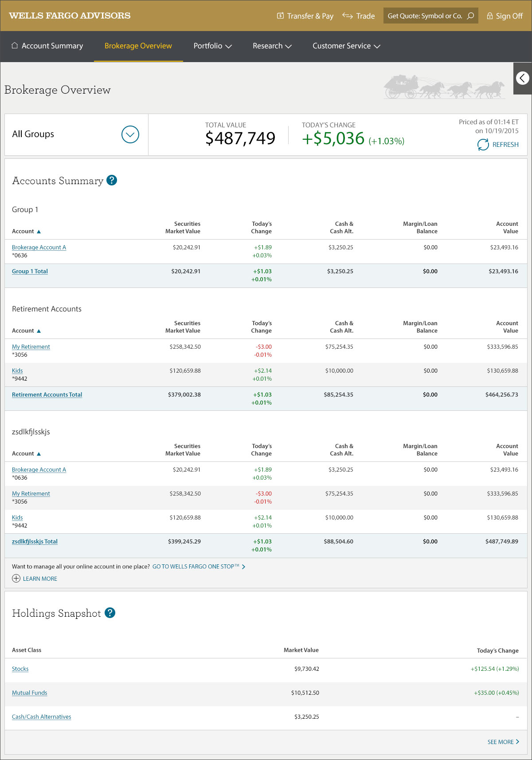Open Mutual Funds asset class
Image resolution: width=532 pixels, height=760 pixels.
(x=29, y=693)
